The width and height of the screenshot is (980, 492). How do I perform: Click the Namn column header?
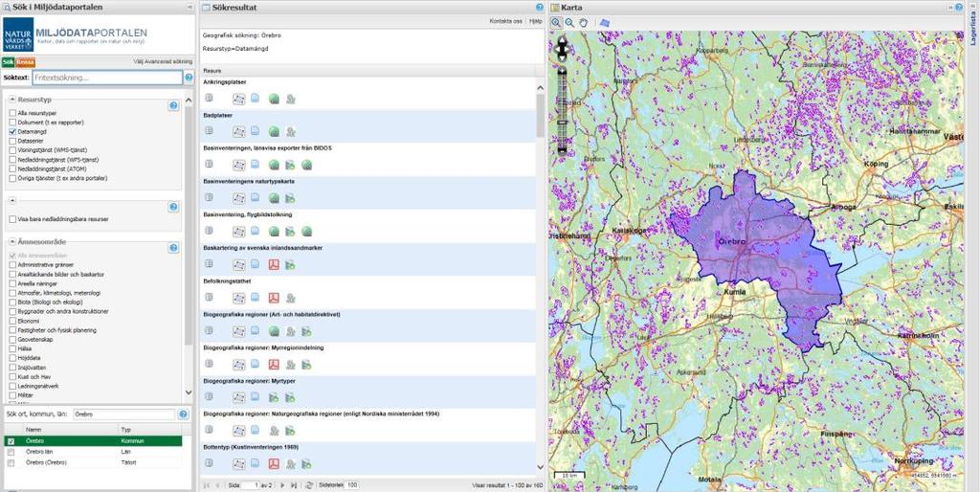click(71, 430)
